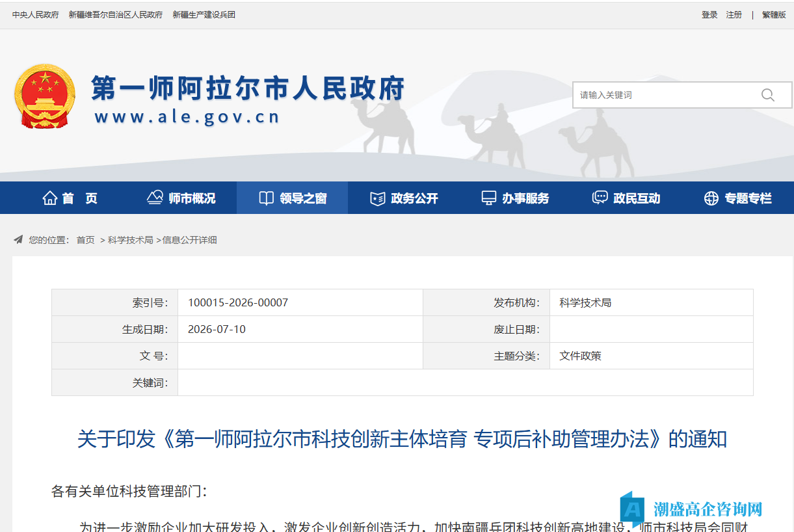The height and width of the screenshot is (532, 794).
Task: Click the 信息公开详细 breadcrumb text
Action: (190, 240)
